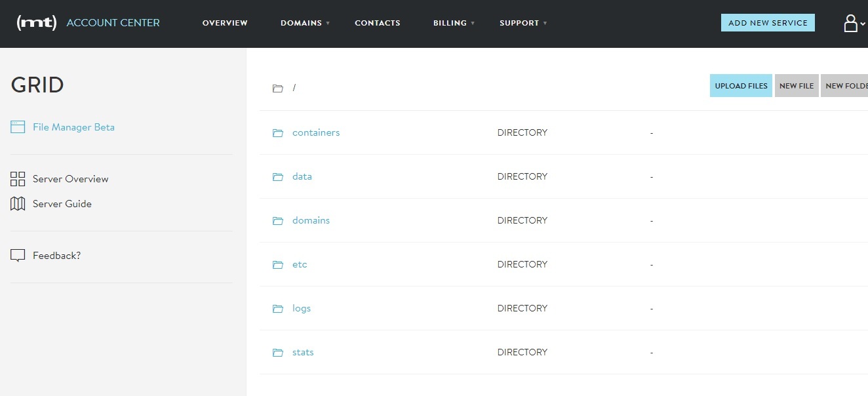Click the Feedback speech bubble icon
868x396 pixels.
18,256
